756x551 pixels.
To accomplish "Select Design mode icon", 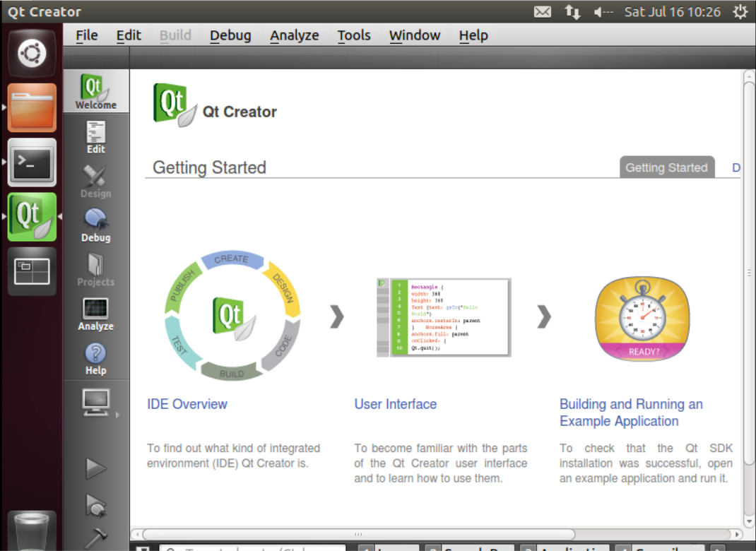I will coord(96,182).
